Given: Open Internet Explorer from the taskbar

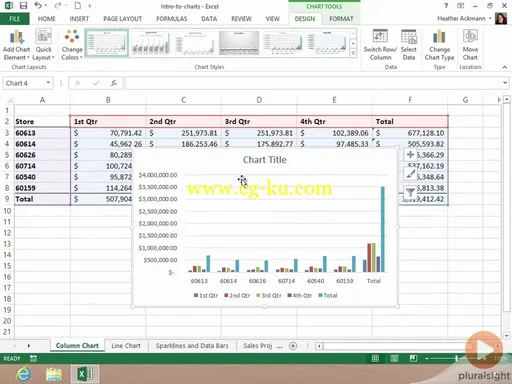Looking at the screenshot, I should [x=23, y=374].
